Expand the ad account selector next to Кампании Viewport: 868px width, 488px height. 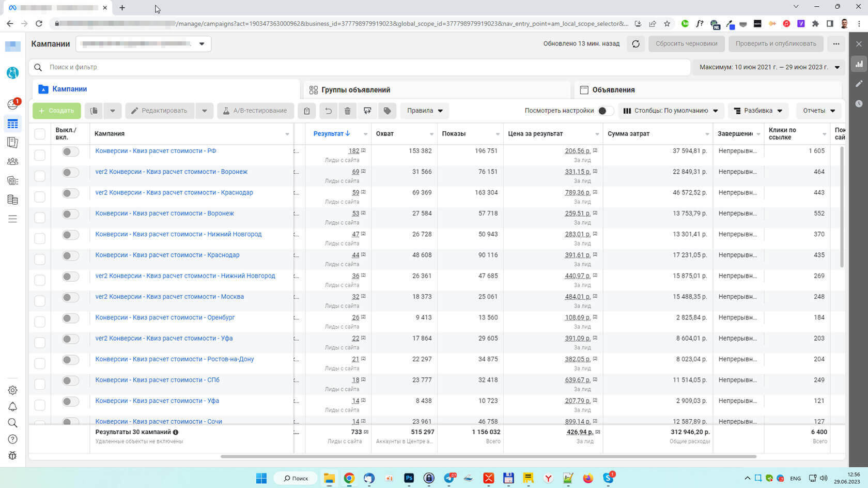pos(143,44)
